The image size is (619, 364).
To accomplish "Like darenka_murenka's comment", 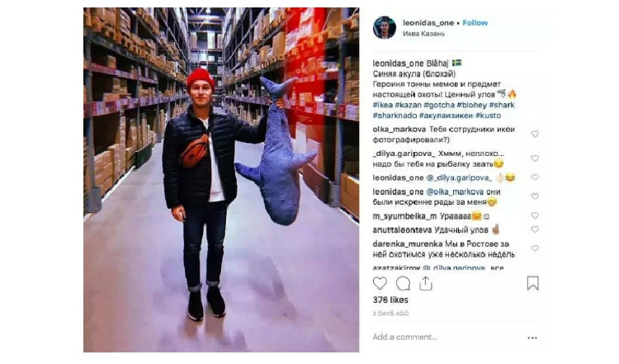I will click(x=535, y=248).
